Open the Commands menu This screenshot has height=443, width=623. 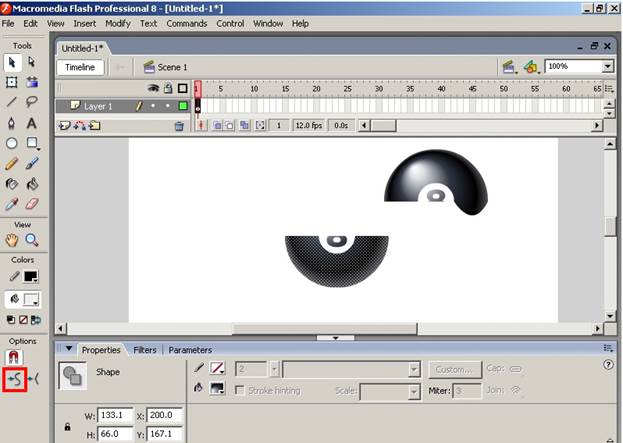pos(187,24)
